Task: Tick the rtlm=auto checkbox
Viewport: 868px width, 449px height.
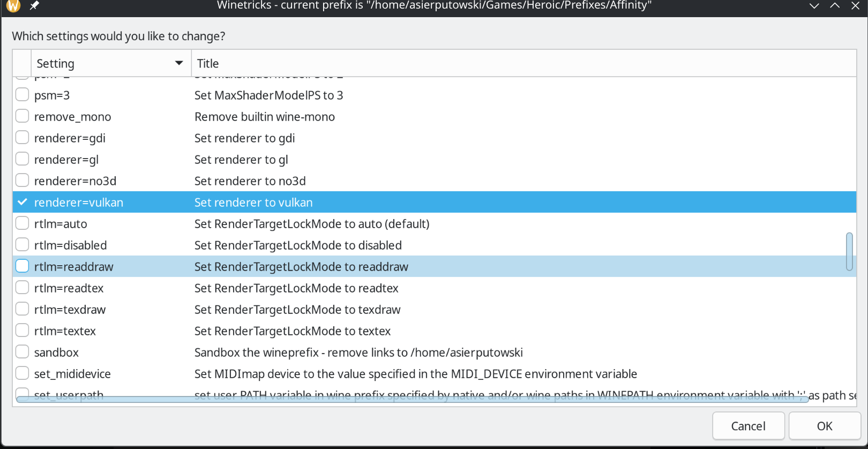Action: 22,223
